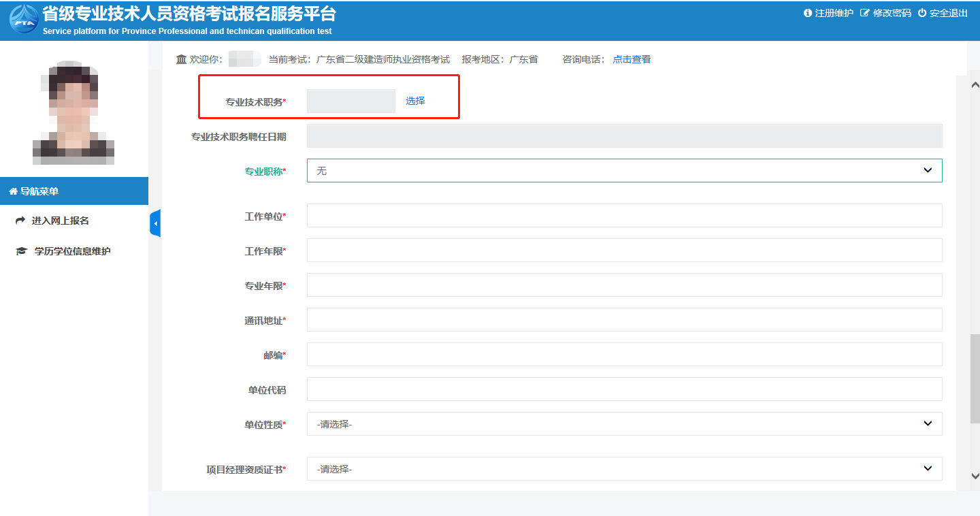Click the 邮编 input field
This screenshot has height=516, width=980.
(x=624, y=355)
